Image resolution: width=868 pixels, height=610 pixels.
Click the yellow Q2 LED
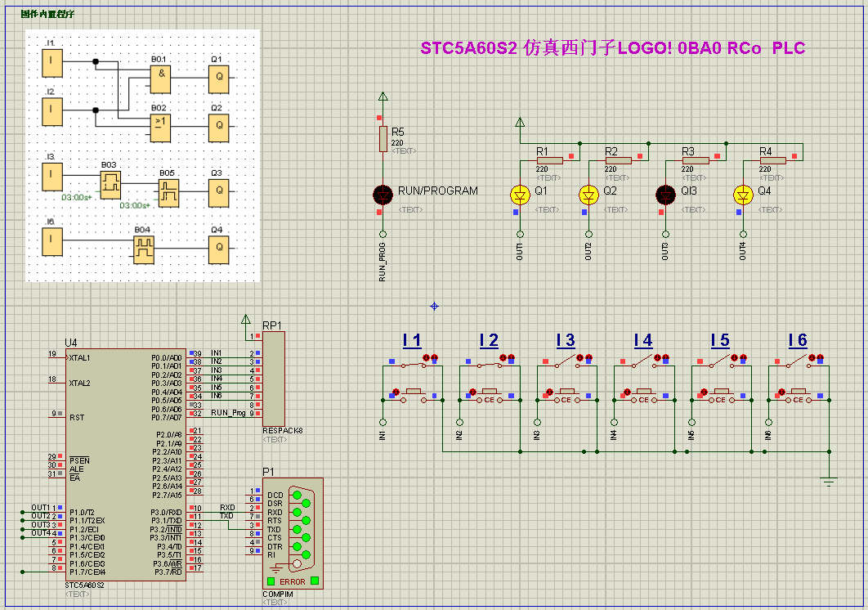588,195
